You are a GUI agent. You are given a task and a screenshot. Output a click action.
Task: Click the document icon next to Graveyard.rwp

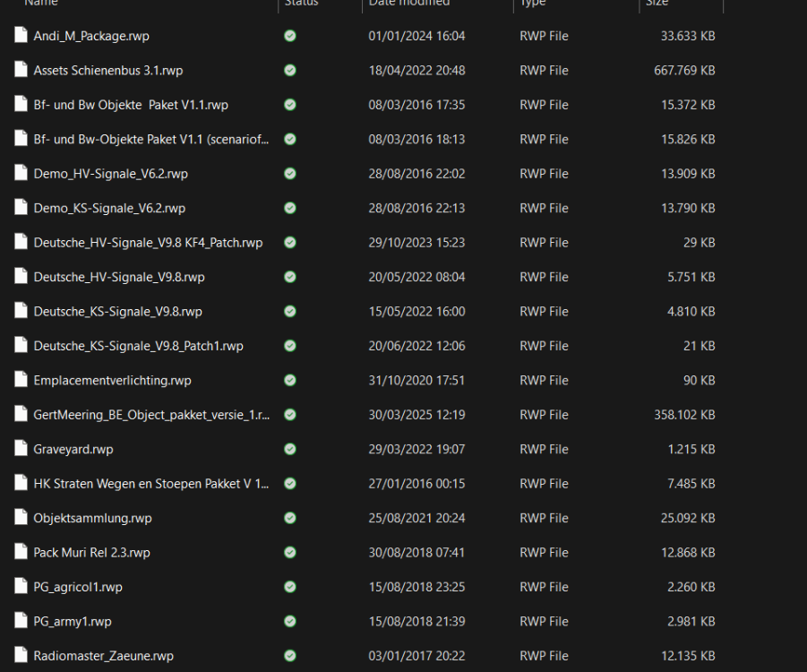(x=21, y=449)
